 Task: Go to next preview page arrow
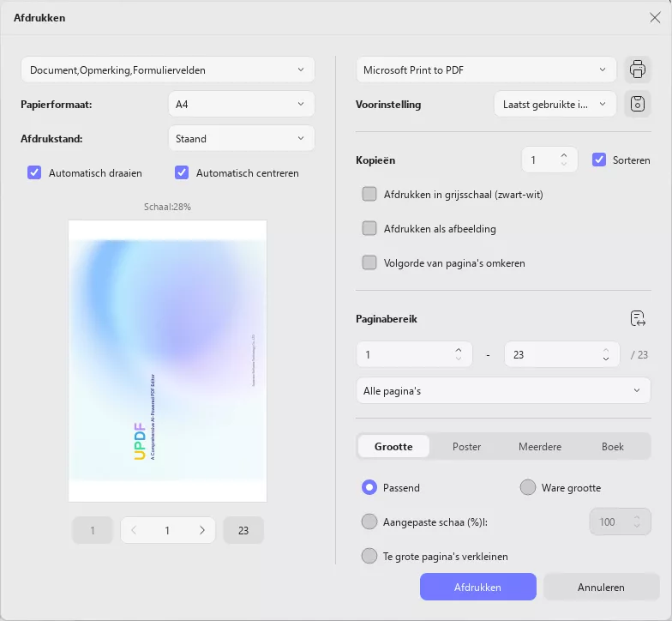point(202,530)
